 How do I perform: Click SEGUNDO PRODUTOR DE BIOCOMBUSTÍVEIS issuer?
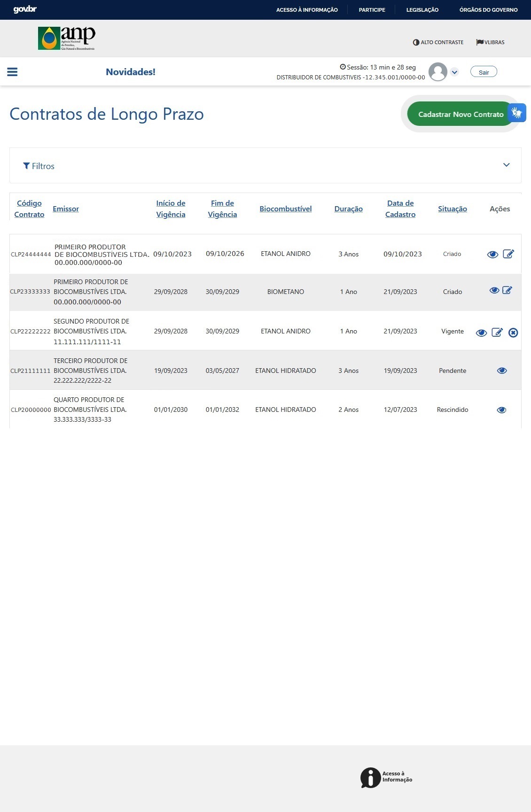tap(91, 332)
